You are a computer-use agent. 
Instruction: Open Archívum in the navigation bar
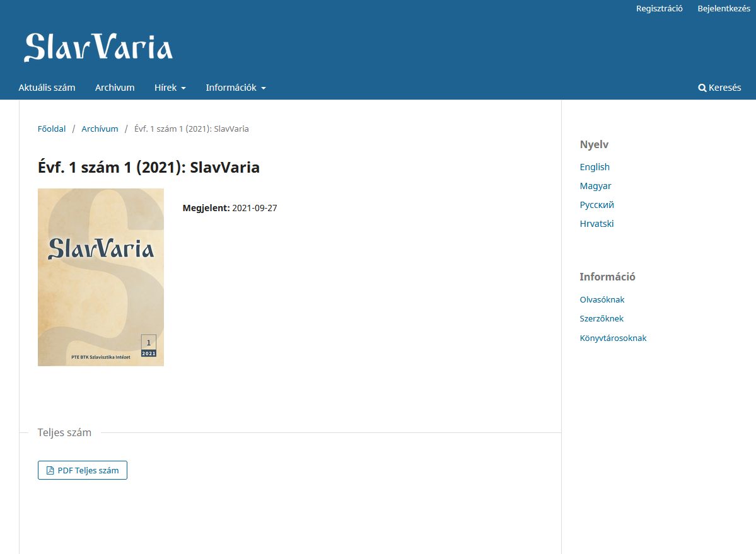coord(115,88)
